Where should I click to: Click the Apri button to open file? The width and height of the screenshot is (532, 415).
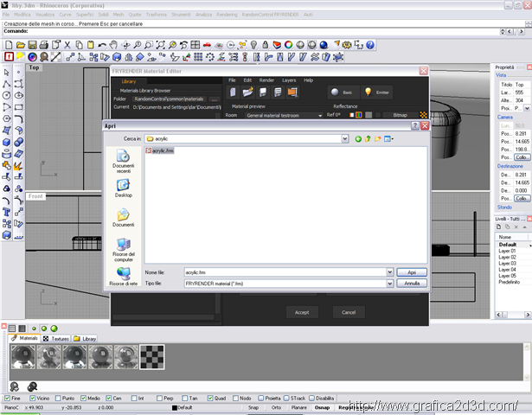click(x=412, y=272)
